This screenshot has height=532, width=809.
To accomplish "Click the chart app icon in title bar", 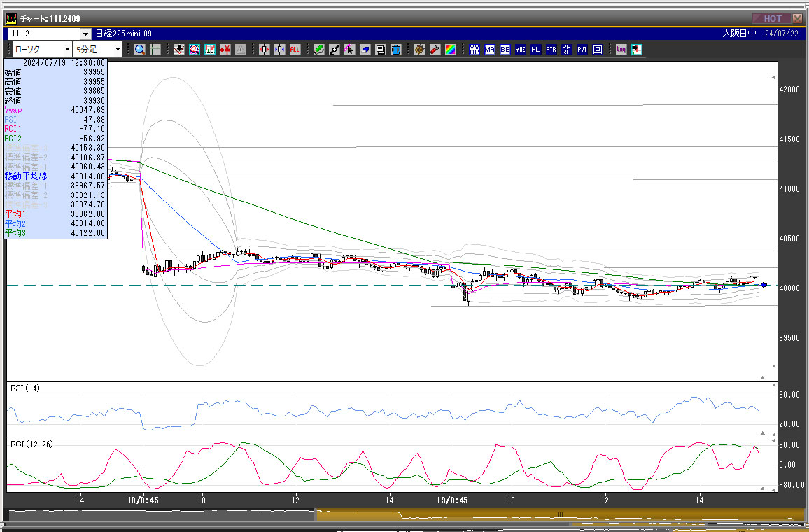I will tap(10, 19).
